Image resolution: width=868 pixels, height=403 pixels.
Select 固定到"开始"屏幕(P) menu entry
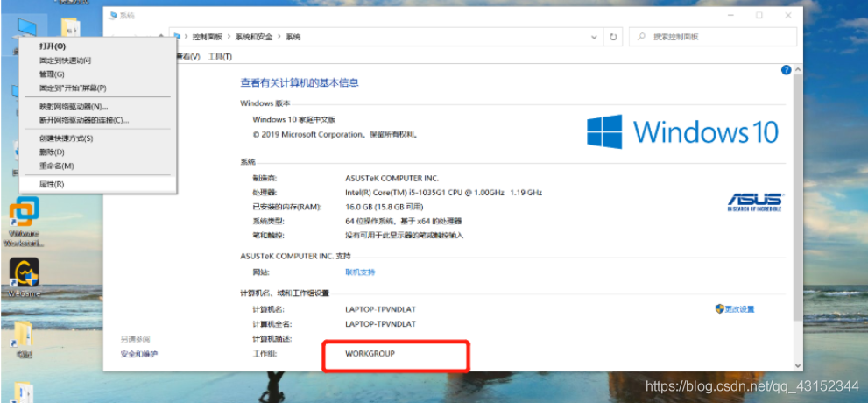97,88
